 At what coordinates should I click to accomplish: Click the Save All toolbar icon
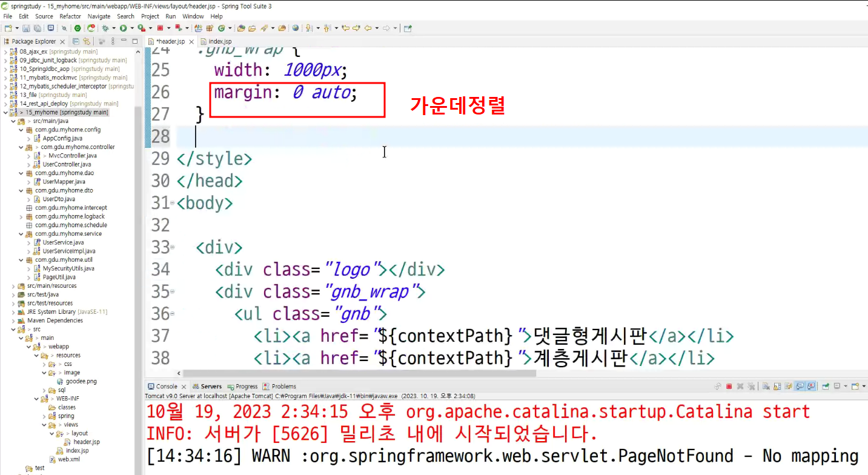(37, 28)
